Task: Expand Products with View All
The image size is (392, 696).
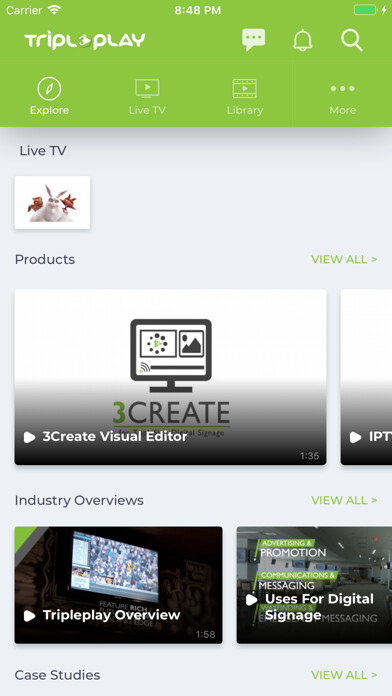Action: (344, 259)
